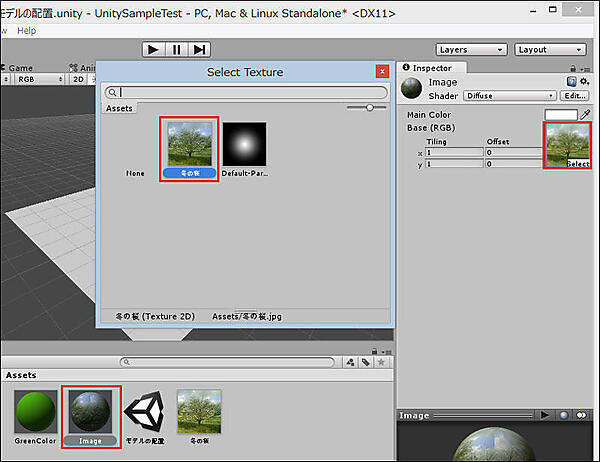Open the Animator tab
This screenshot has width=600, height=462.
pos(82,68)
